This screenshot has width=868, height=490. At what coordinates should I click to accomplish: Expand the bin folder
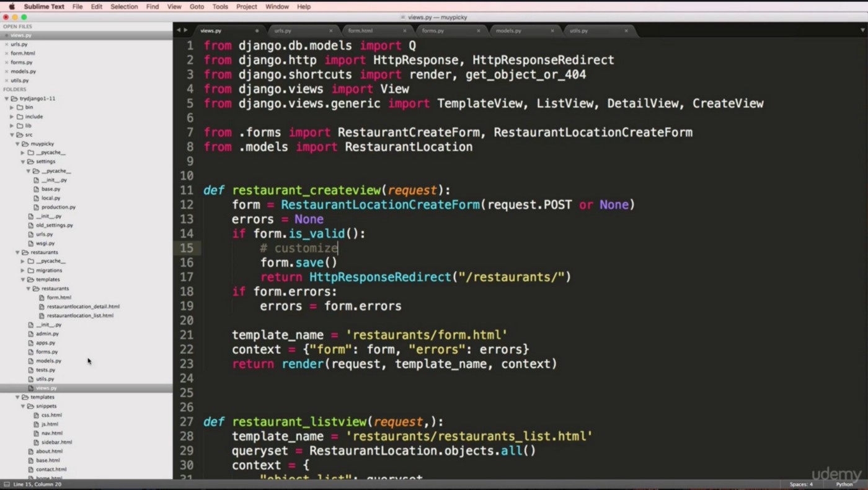coord(11,107)
